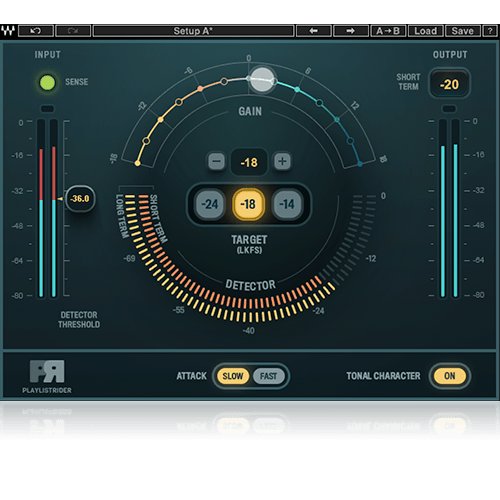Click the DETECTOR label

coord(251,285)
